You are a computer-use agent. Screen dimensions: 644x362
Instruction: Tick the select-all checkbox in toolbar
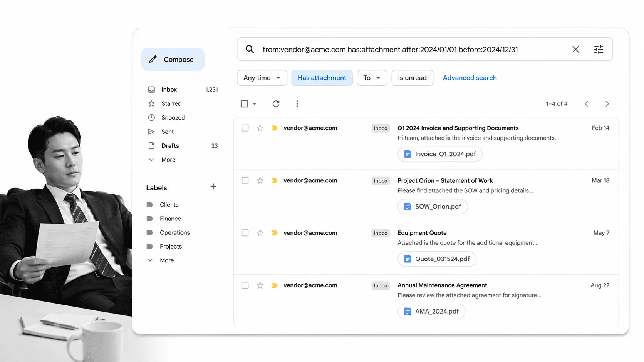pyautogui.click(x=244, y=104)
